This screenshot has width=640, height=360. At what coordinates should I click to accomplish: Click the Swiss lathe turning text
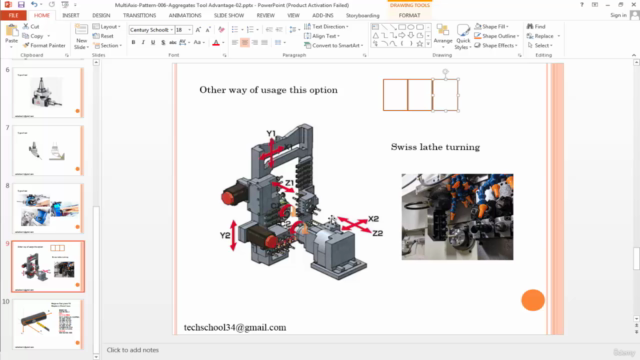pyautogui.click(x=435, y=147)
